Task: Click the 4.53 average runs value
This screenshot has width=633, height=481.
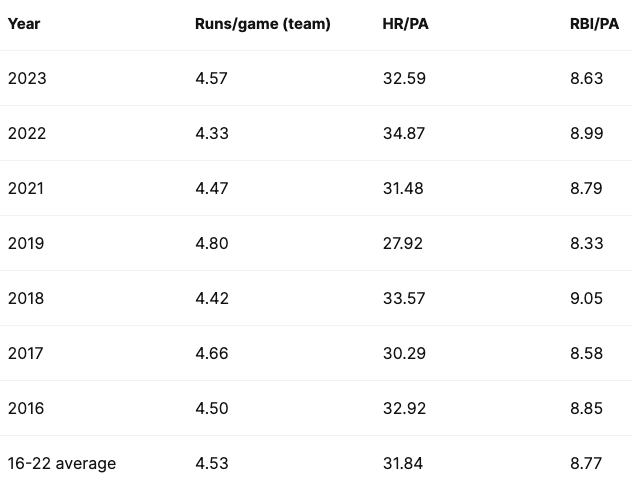Action: 212,463
